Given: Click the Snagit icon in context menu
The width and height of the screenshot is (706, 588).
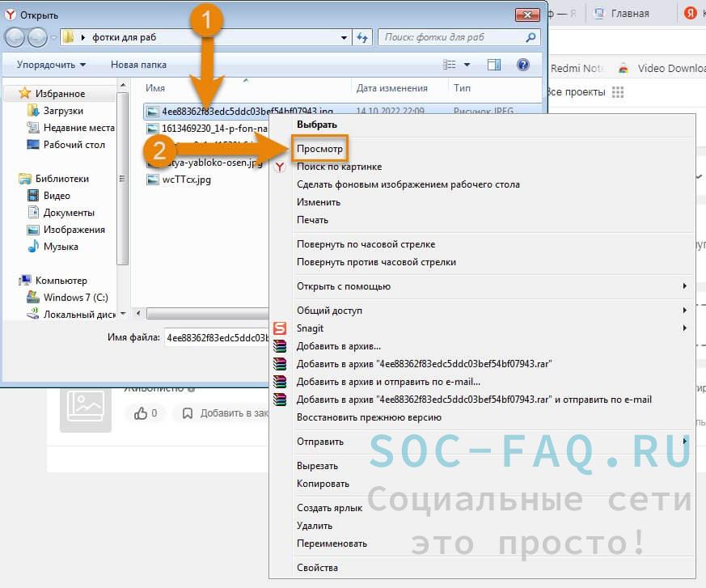Looking at the screenshot, I should coord(280,328).
